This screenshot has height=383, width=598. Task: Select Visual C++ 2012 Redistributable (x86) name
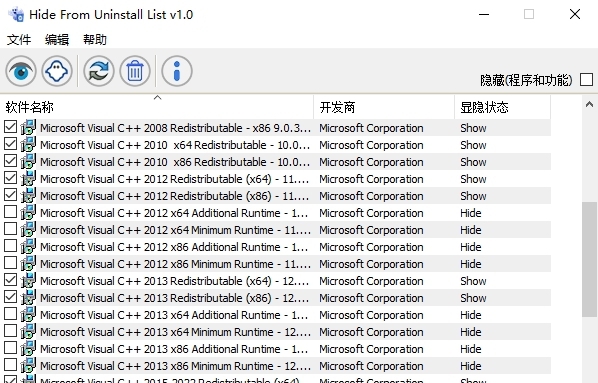[175, 196]
